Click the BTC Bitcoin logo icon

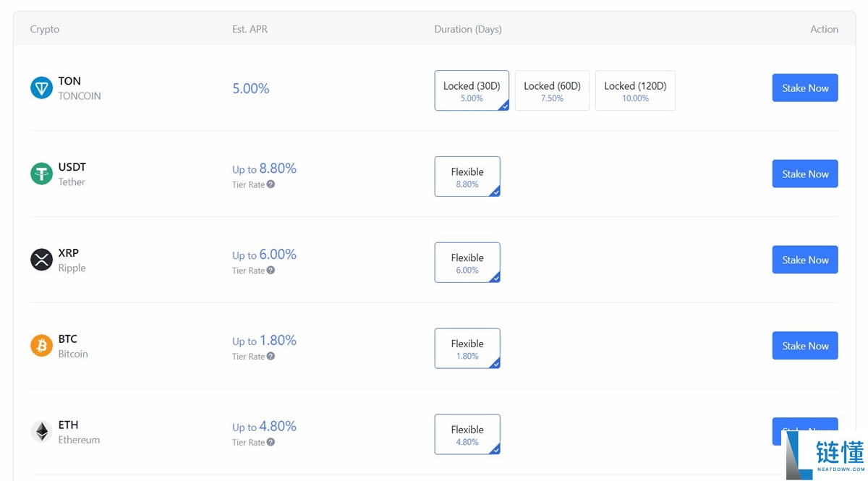[x=41, y=346]
